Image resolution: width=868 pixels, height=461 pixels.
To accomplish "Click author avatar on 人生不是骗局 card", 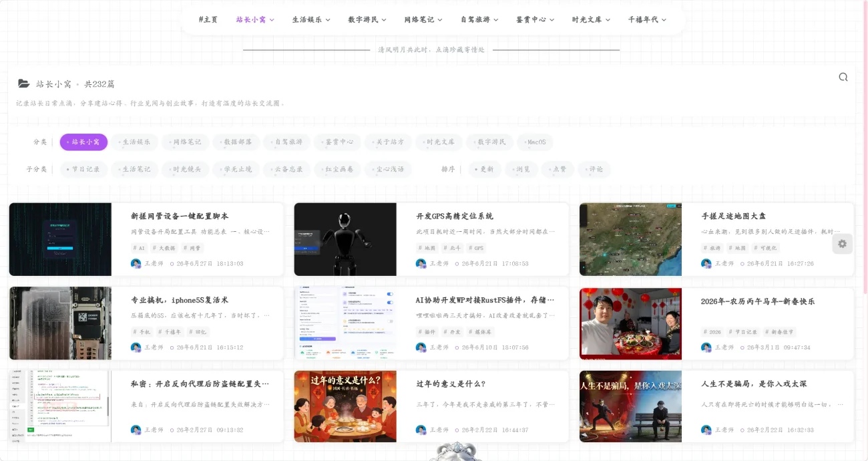I will tap(706, 430).
